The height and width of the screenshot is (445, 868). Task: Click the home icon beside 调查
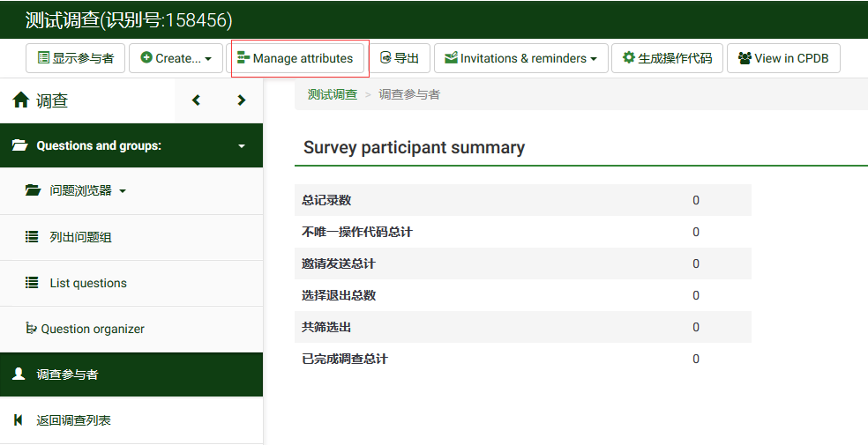pos(21,100)
